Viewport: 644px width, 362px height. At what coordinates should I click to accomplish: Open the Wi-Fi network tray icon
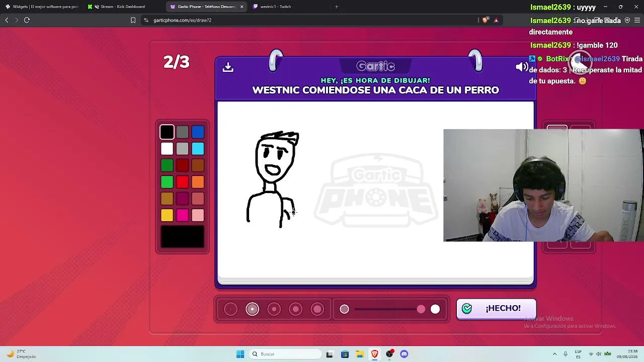591,354
